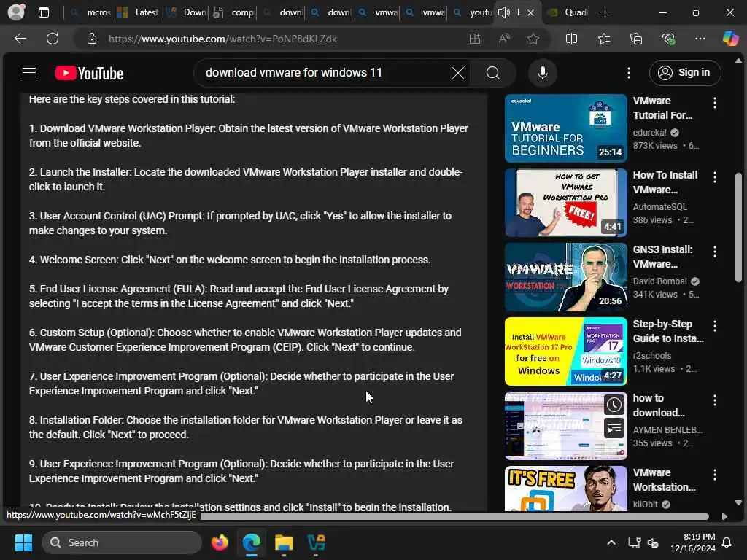This screenshot has width=747, height=560.
Task: Open options menu for VMware Workstation kilObit video
Action: 715,474
